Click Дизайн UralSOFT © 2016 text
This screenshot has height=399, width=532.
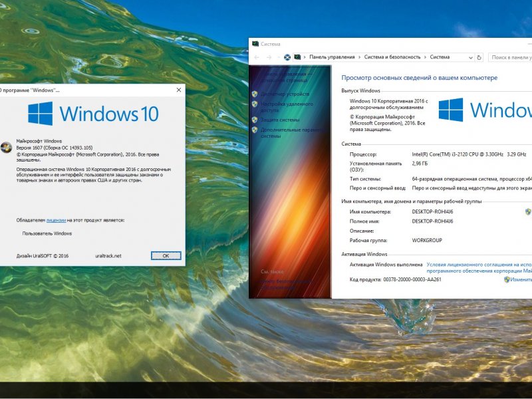43,256
